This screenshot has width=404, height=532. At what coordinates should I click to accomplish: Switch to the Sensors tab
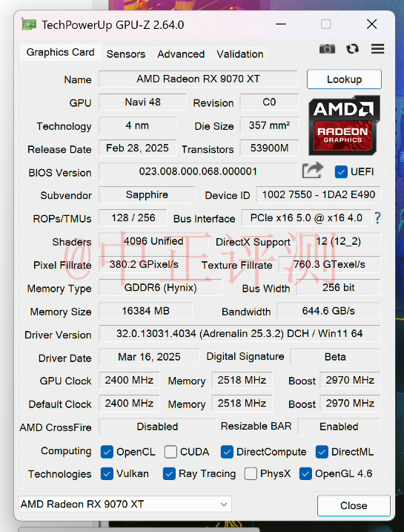(126, 54)
